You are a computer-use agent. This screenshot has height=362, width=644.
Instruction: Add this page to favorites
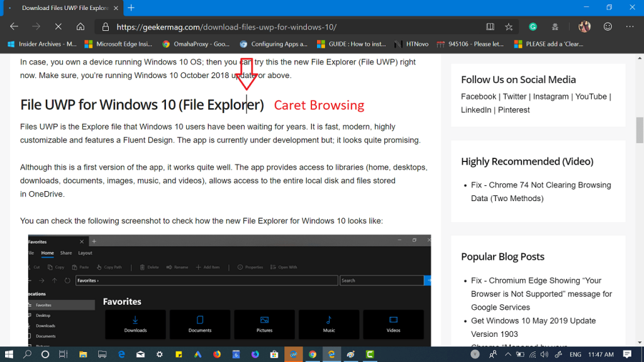[509, 27]
